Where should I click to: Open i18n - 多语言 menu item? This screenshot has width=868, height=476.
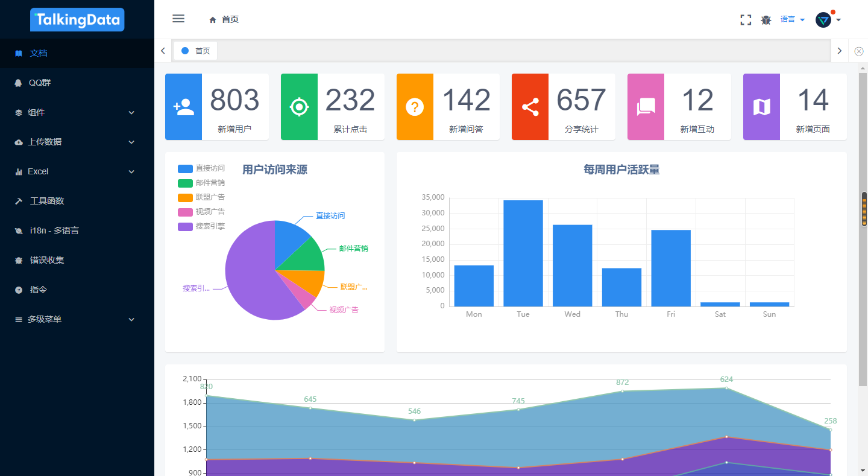tap(77, 230)
